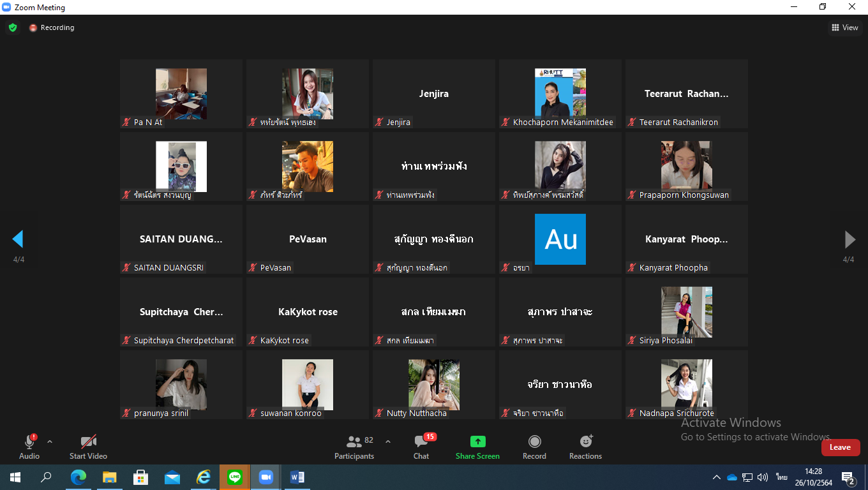Open the Reactions menu
The image size is (868, 490).
point(585,447)
